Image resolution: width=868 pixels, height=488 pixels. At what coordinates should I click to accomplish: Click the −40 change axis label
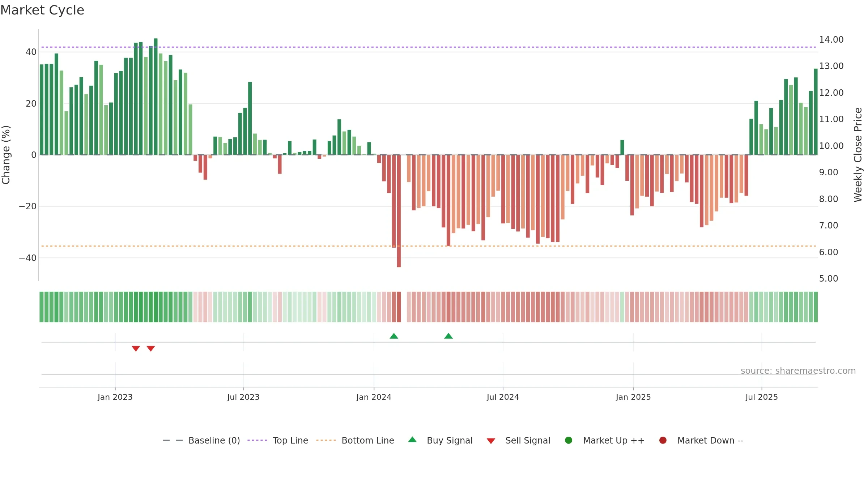pos(28,258)
